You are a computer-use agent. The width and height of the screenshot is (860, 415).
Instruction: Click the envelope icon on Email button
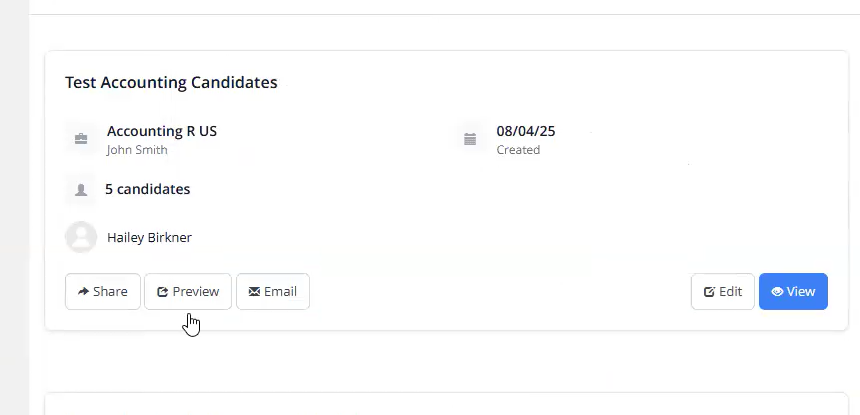pyautogui.click(x=254, y=292)
